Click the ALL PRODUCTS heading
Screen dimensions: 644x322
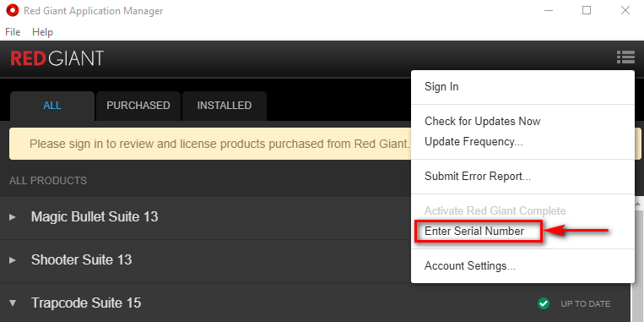pyautogui.click(x=48, y=181)
